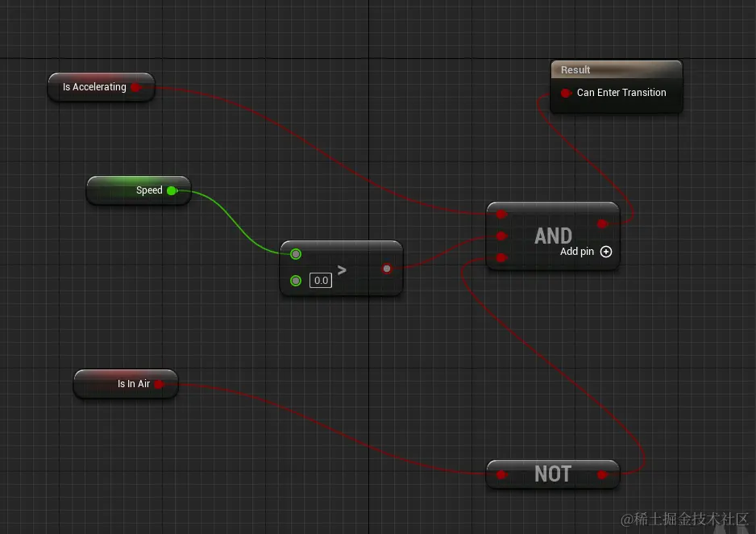Click the greater-than node boolean output pin
This screenshot has width=756, height=534.
387,269
